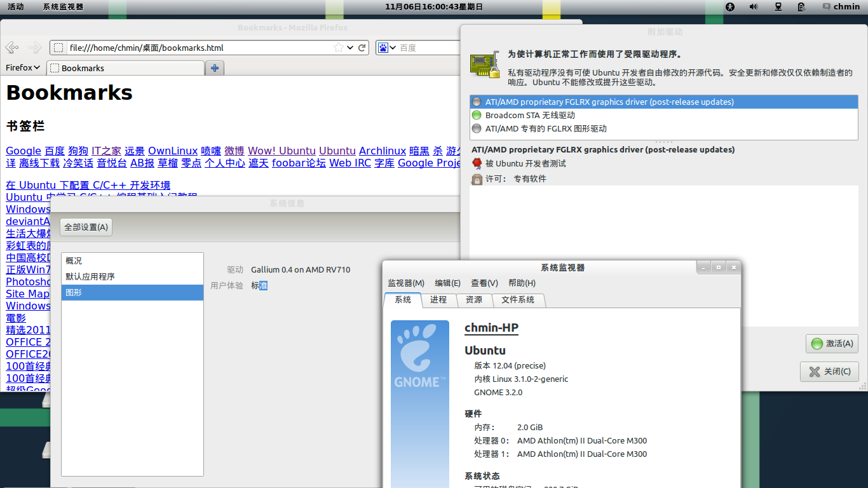868x488 pixels.
Task: Open the IT之家 bookmark link
Action: coord(106,151)
